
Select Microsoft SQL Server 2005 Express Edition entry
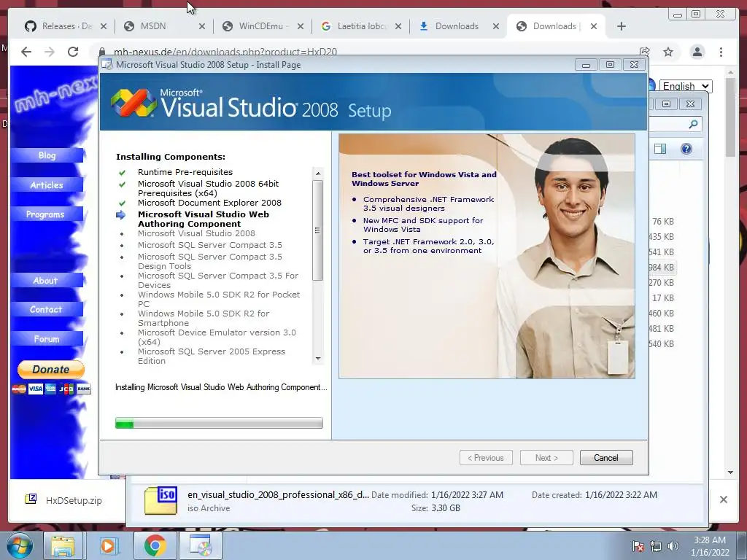(212, 356)
